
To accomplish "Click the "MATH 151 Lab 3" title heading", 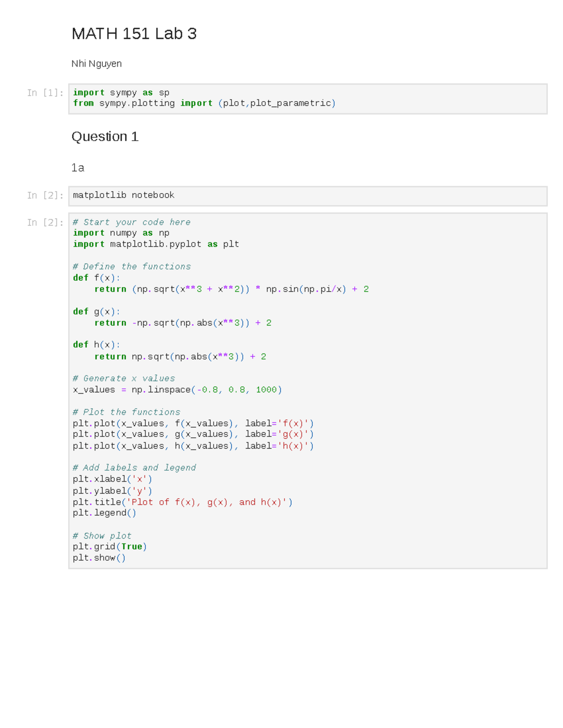I will (x=134, y=34).
